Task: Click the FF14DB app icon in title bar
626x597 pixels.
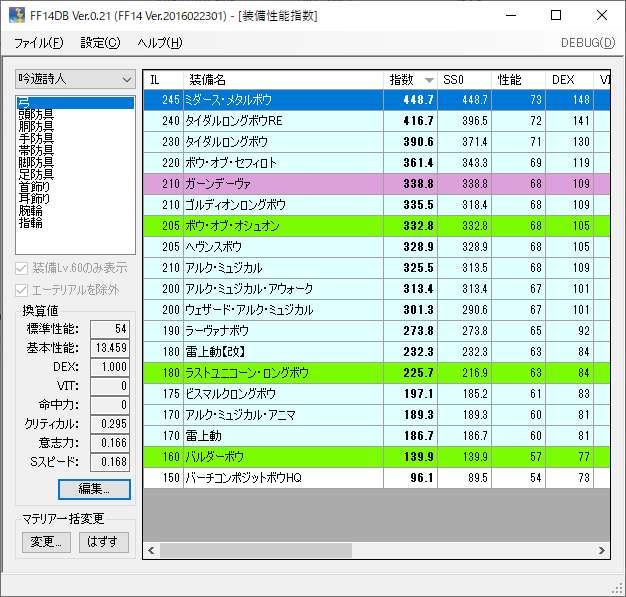Action: tap(15, 15)
